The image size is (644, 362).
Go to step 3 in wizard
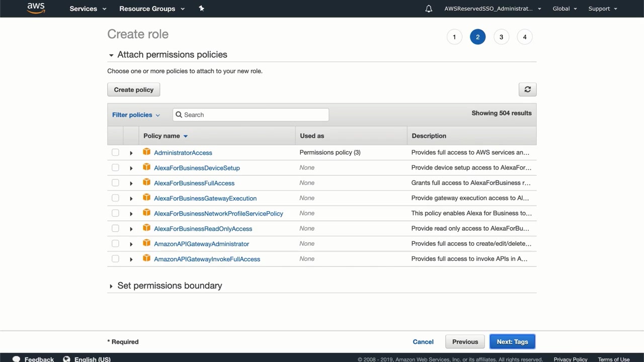(x=501, y=37)
